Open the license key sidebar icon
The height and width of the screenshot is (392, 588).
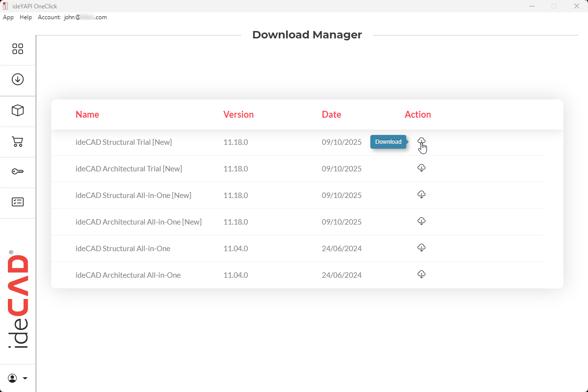(x=18, y=171)
